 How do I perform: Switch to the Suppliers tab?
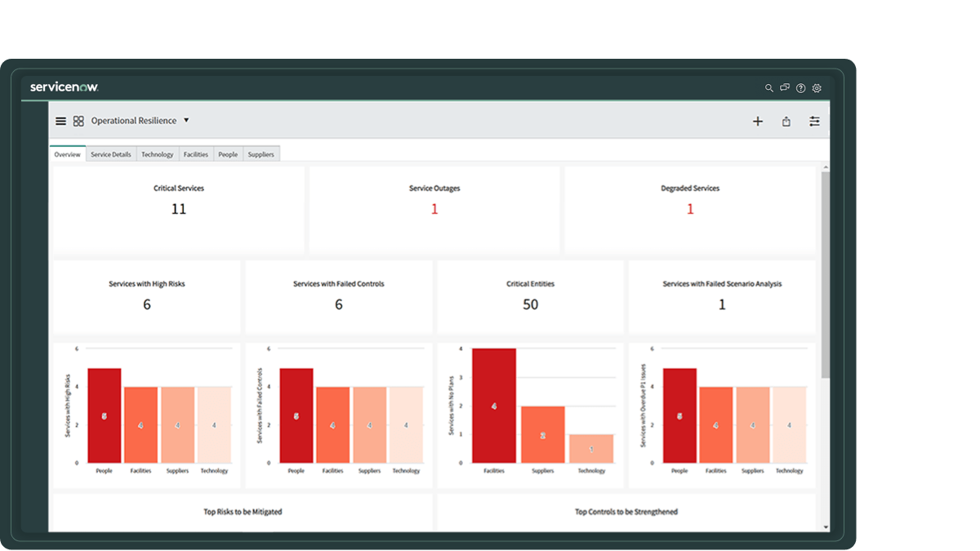[261, 153]
